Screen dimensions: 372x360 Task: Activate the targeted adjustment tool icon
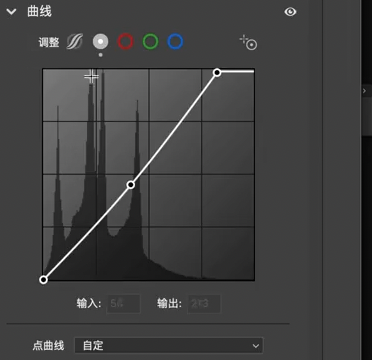point(248,43)
